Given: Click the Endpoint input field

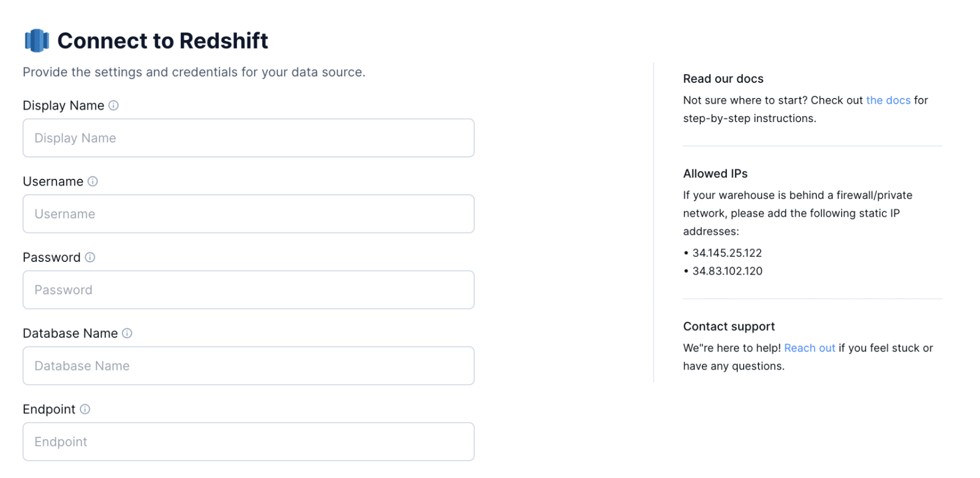Looking at the screenshot, I should pyautogui.click(x=248, y=441).
